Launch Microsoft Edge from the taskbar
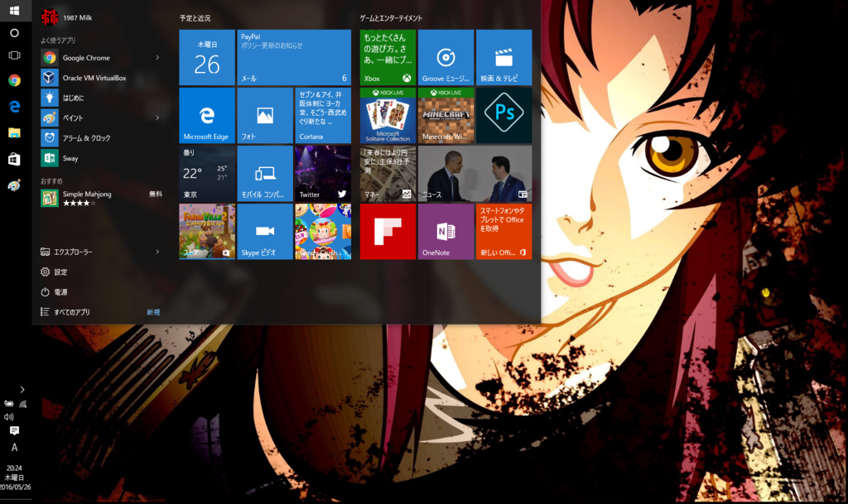The height and width of the screenshot is (504, 848). (15, 107)
